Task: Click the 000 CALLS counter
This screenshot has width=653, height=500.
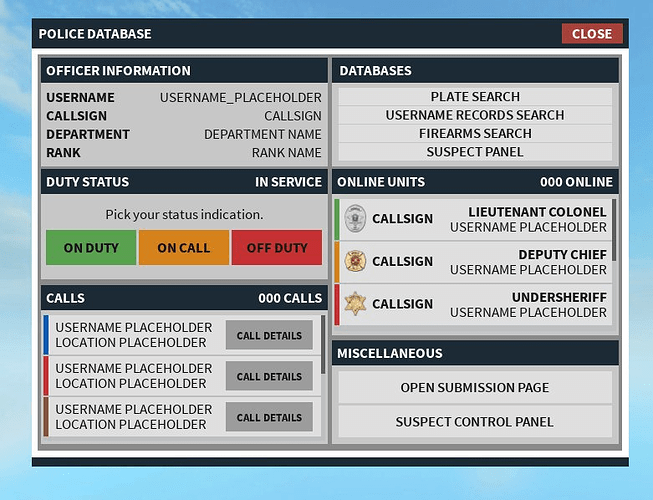Action: [x=290, y=298]
